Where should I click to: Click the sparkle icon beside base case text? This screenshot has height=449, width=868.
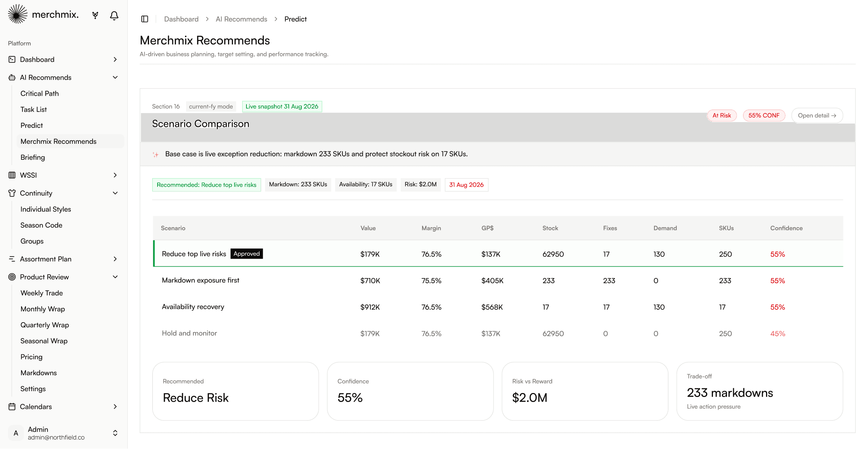point(155,155)
